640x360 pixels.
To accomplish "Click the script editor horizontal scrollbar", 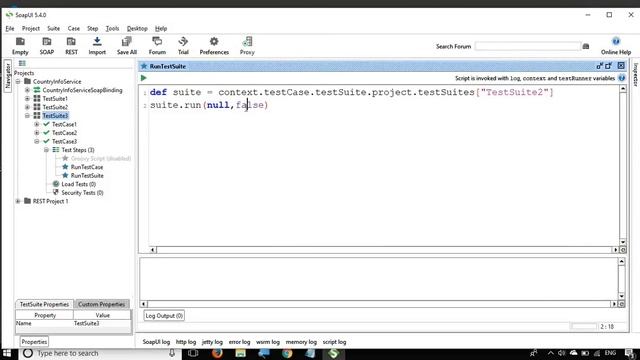I will tap(384, 250).
